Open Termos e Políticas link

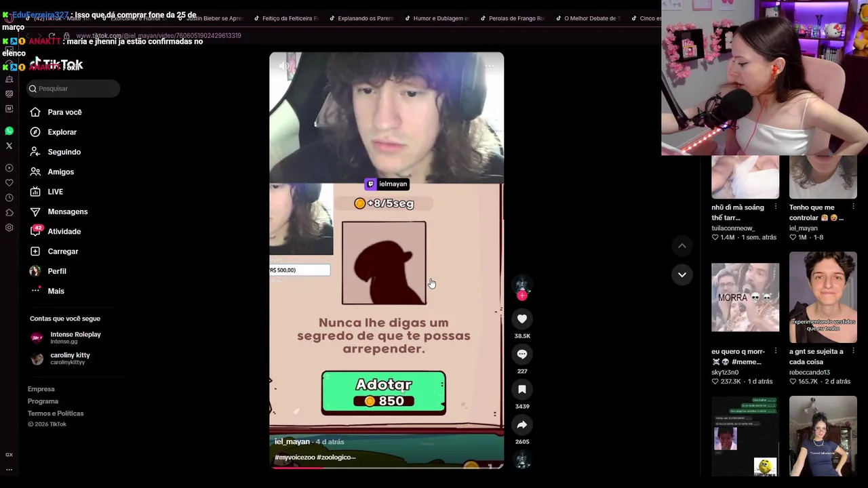tap(56, 413)
